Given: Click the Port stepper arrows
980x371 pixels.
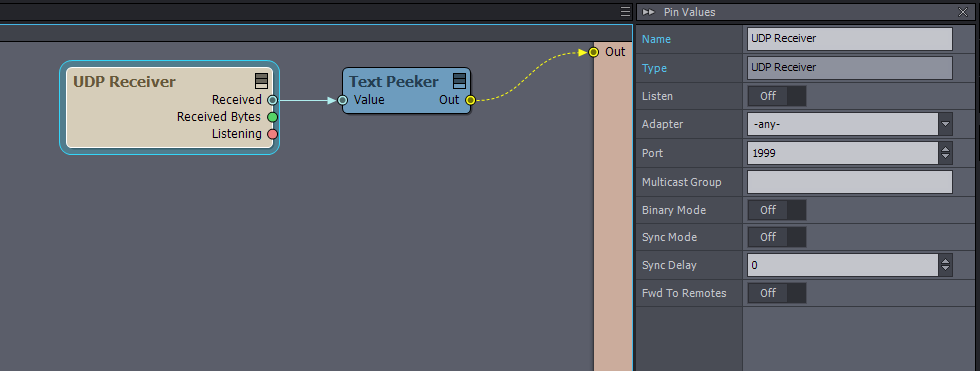Looking at the screenshot, I should tap(946, 153).
